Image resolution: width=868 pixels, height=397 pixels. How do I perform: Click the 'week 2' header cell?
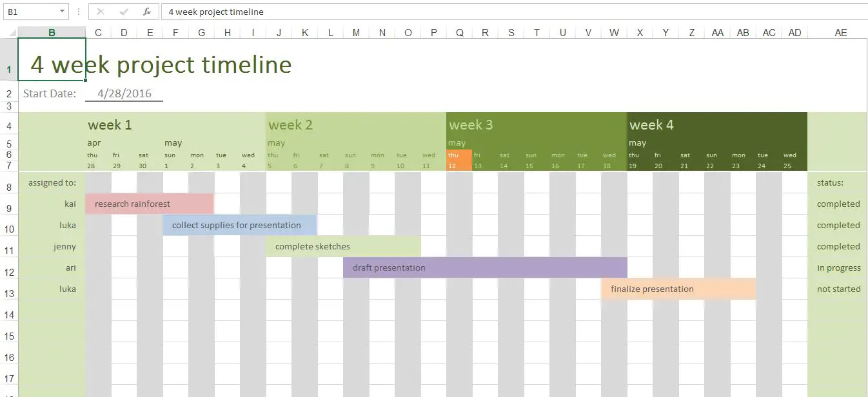coord(290,124)
